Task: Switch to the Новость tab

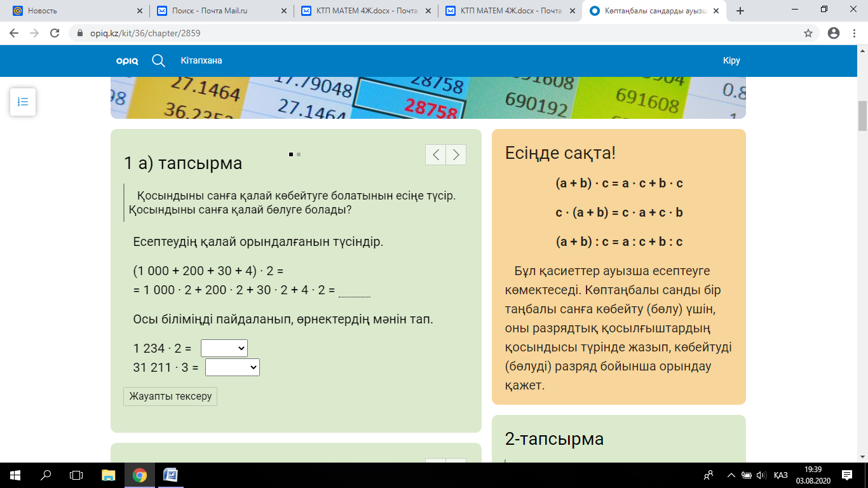Action: tap(78, 11)
